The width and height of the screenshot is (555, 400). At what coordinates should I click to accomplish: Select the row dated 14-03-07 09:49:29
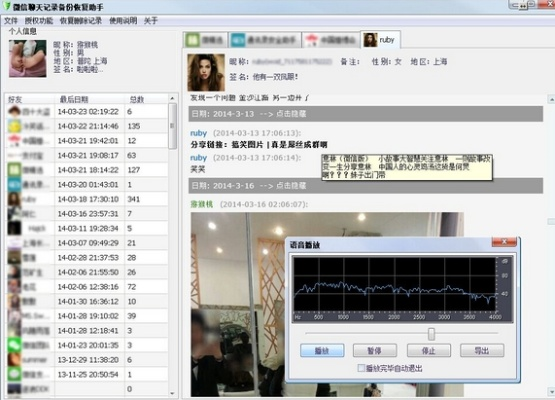[x=87, y=243]
